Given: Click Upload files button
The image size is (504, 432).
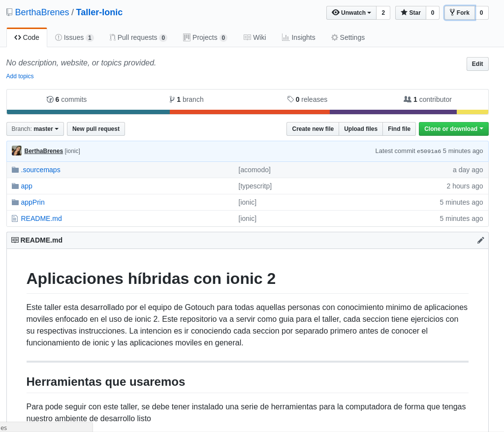Looking at the screenshot, I should pyautogui.click(x=361, y=129).
